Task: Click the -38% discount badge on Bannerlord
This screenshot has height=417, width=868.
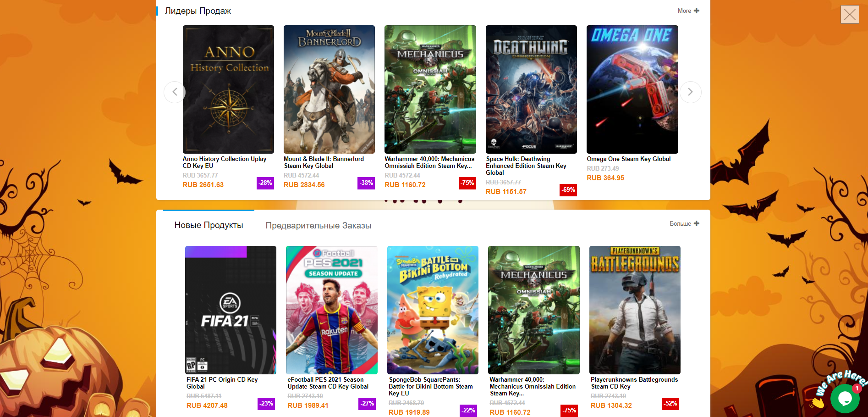Action: [366, 183]
